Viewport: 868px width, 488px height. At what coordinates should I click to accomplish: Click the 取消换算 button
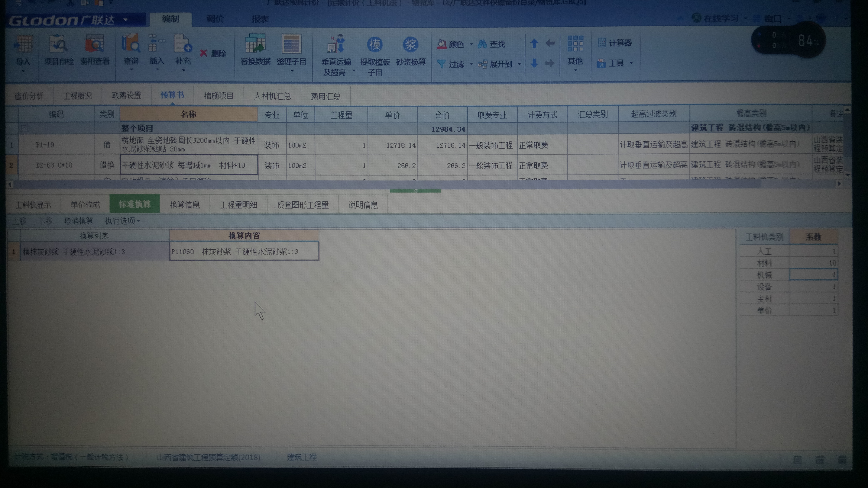point(78,221)
